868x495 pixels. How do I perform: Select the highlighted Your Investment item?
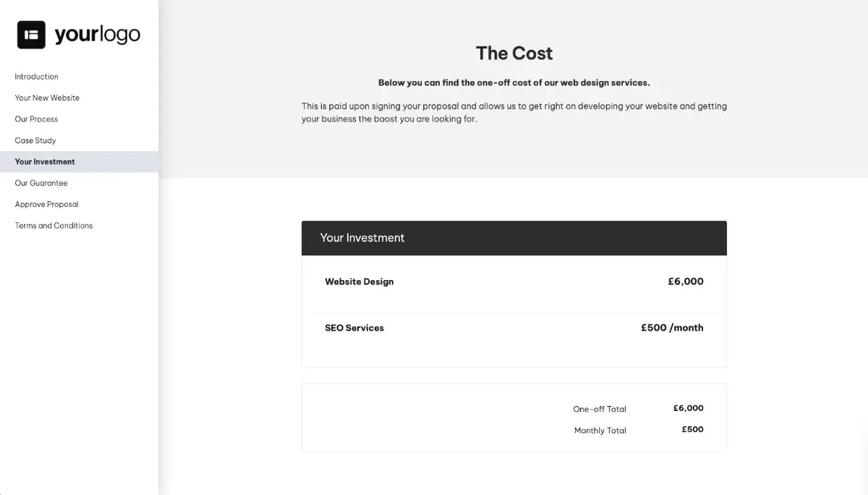click(44, 161)
